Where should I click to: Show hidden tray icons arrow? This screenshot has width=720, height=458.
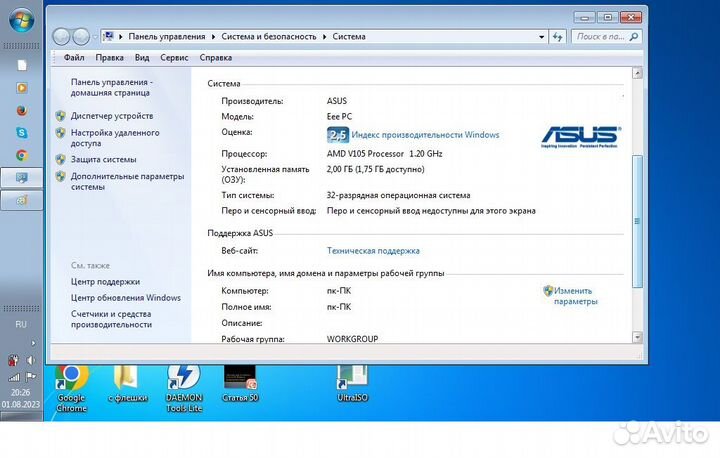[33, 343]
